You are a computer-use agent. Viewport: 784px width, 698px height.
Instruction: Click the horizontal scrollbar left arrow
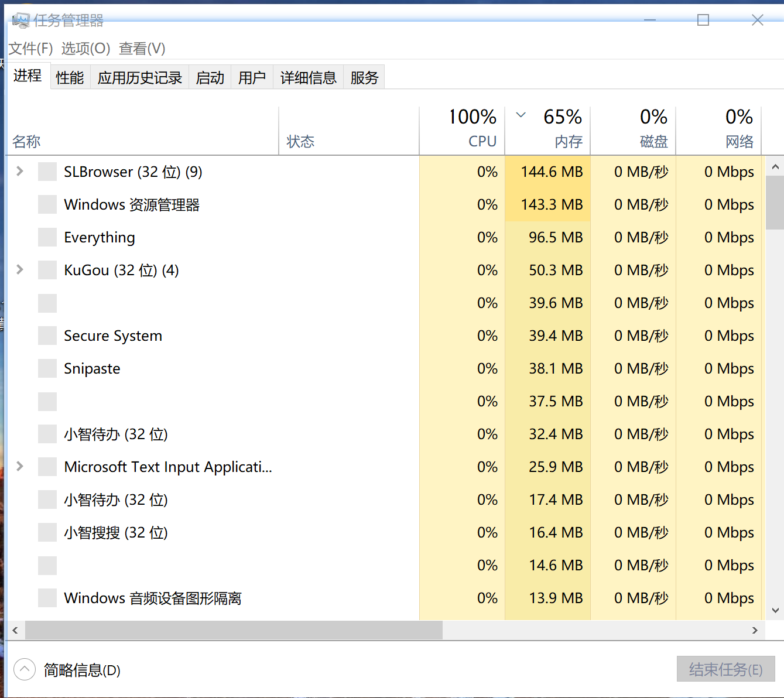[15, 630]
